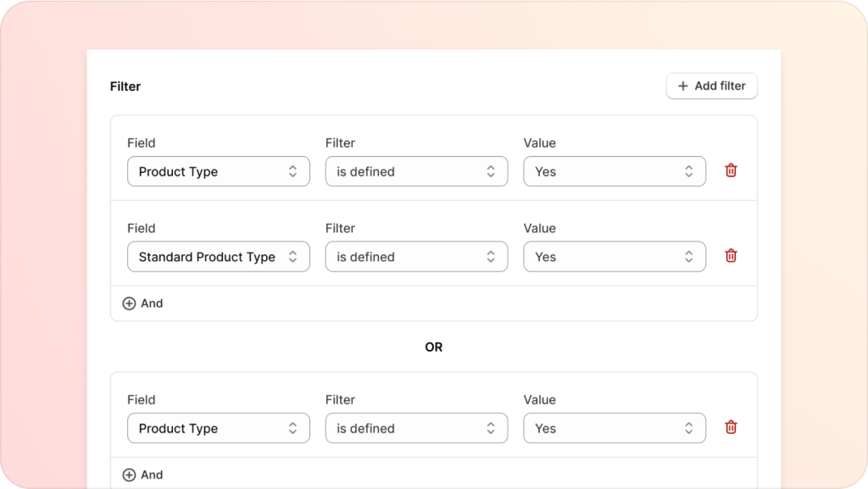868x489 pixels.
Task: Click the Filter label in the group below OR
Action: [340, 399]
